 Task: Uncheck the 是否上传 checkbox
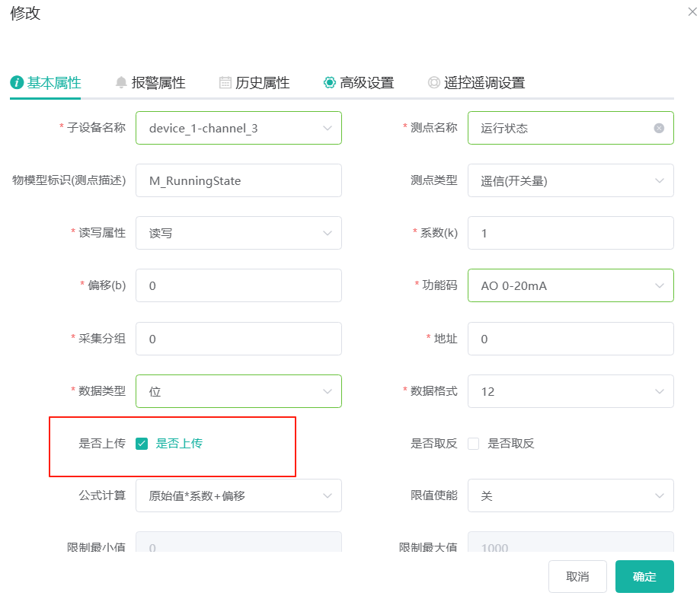tap(142, 444)
